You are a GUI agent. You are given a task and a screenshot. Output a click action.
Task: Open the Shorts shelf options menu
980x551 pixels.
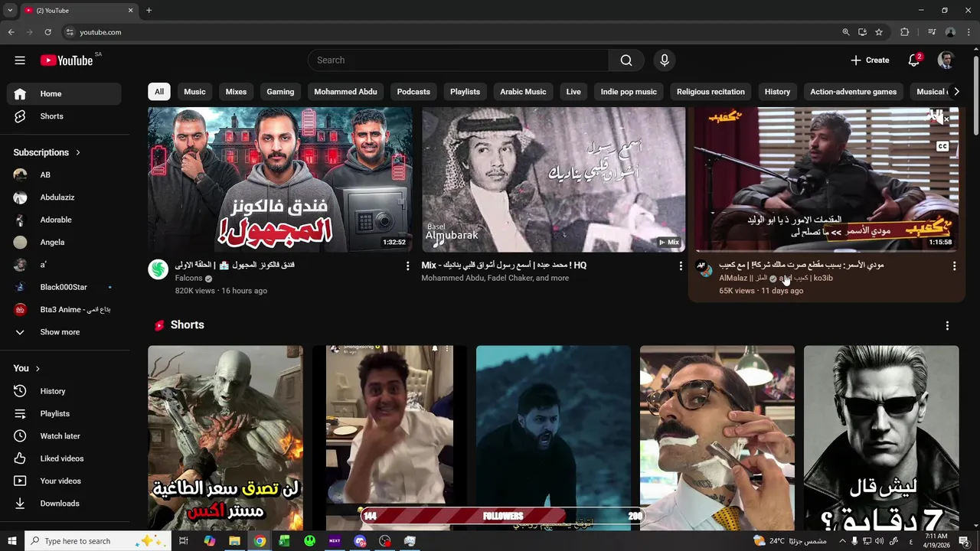click(947, 325)
